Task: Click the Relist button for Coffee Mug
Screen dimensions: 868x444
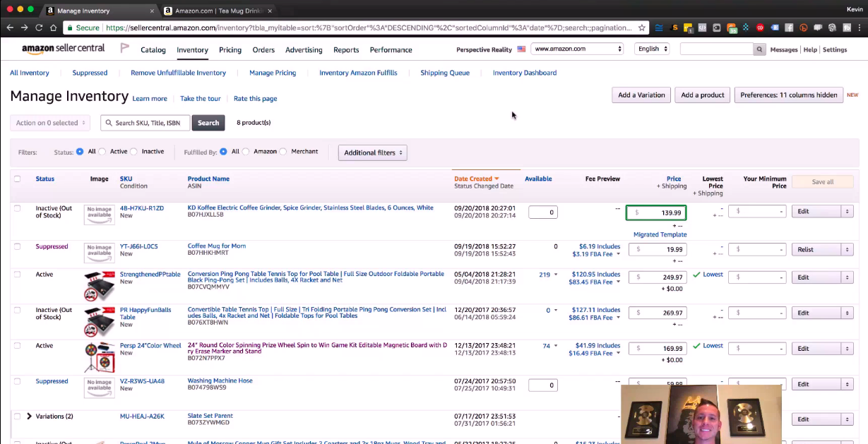Action: pos(816,249)
